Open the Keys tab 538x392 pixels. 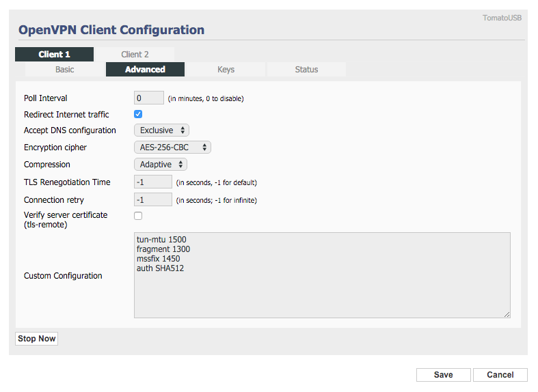[x=226, y=69]
